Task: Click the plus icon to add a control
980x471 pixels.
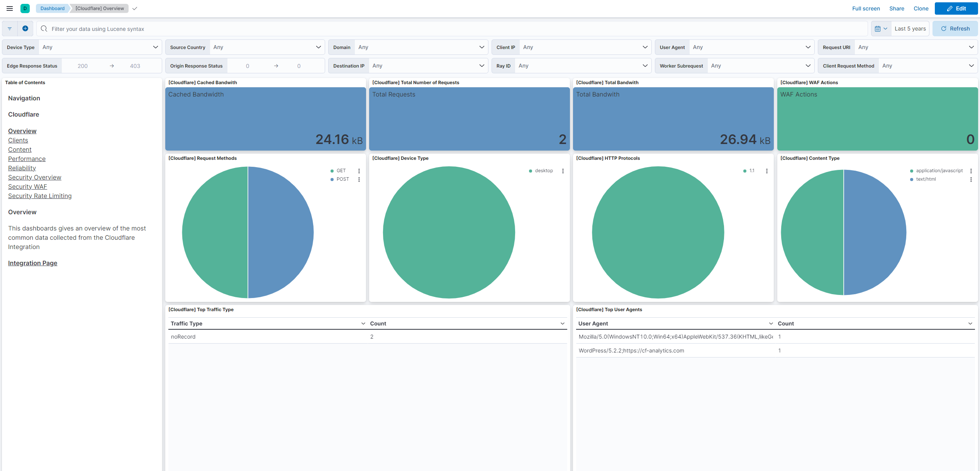Action: point(25,28)
